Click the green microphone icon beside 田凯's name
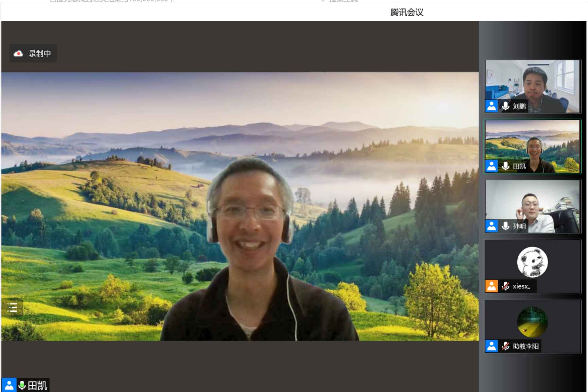 [22, 385]
